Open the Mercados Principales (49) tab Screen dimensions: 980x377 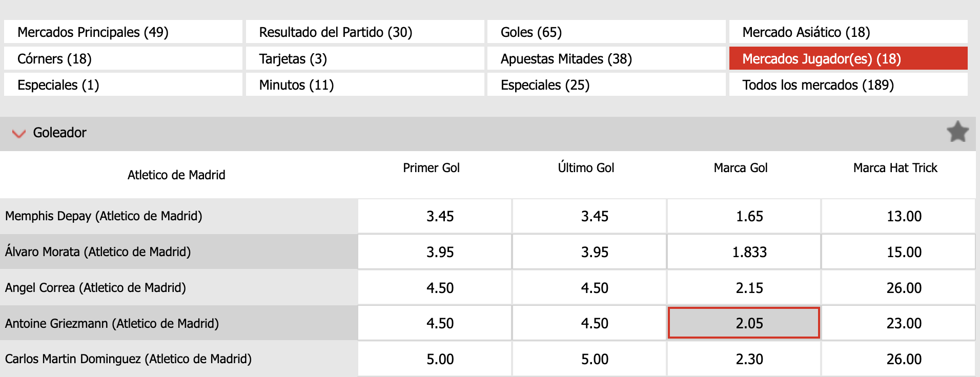tap(123, 32)
